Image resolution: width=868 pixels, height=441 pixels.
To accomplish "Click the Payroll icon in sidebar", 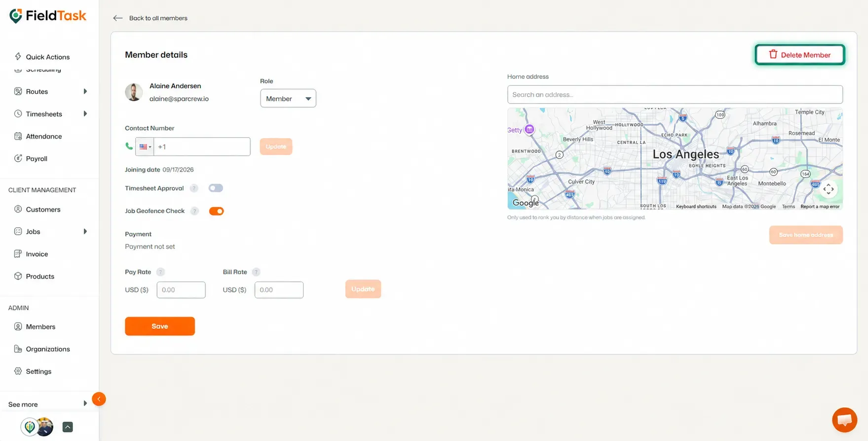I will click(x=18, y=158).
